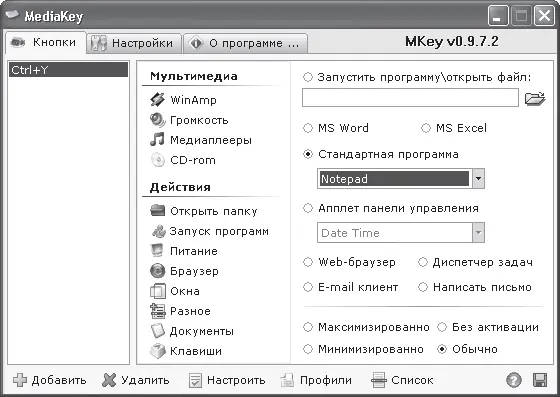Switch to the Настройки tab
Viewport: 560px width, 397px height.
pyautogui.click(x=134, y=43)
